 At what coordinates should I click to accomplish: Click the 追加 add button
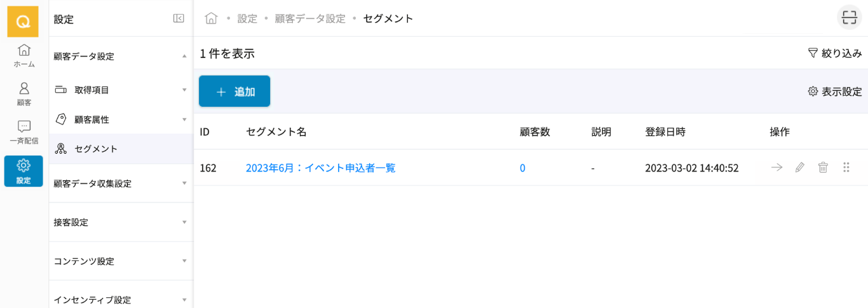(234, 91)
